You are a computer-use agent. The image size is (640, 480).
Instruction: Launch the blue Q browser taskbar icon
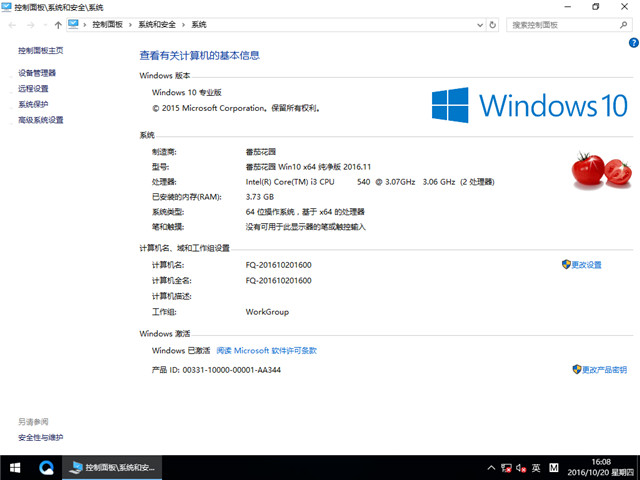46,468
